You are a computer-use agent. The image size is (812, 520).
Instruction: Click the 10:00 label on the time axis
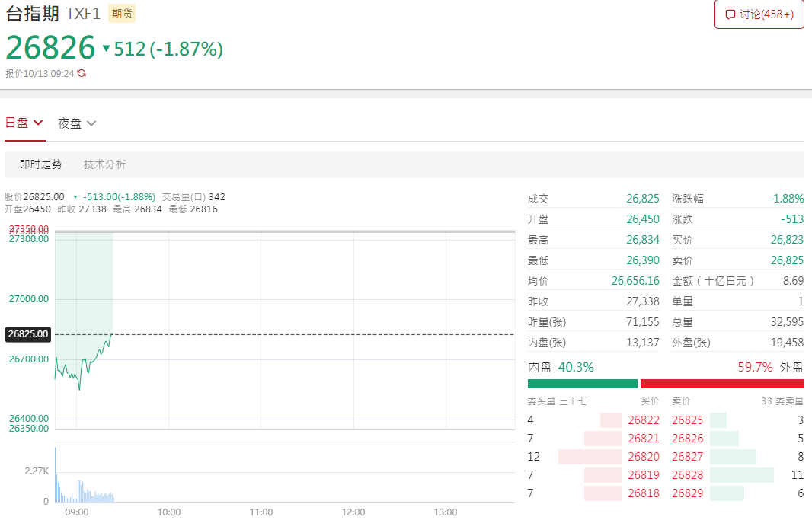168,512
